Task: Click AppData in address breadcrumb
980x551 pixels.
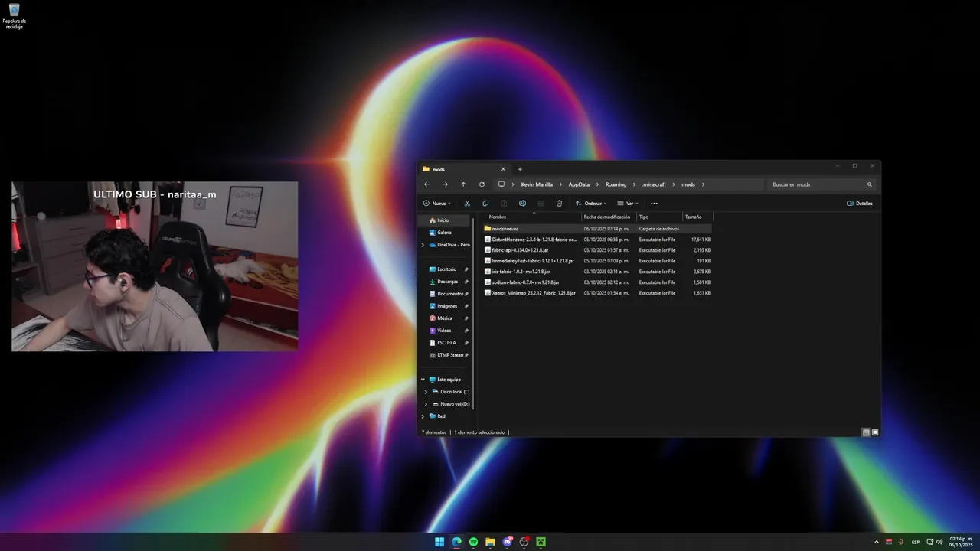Action: click(579, 184)
